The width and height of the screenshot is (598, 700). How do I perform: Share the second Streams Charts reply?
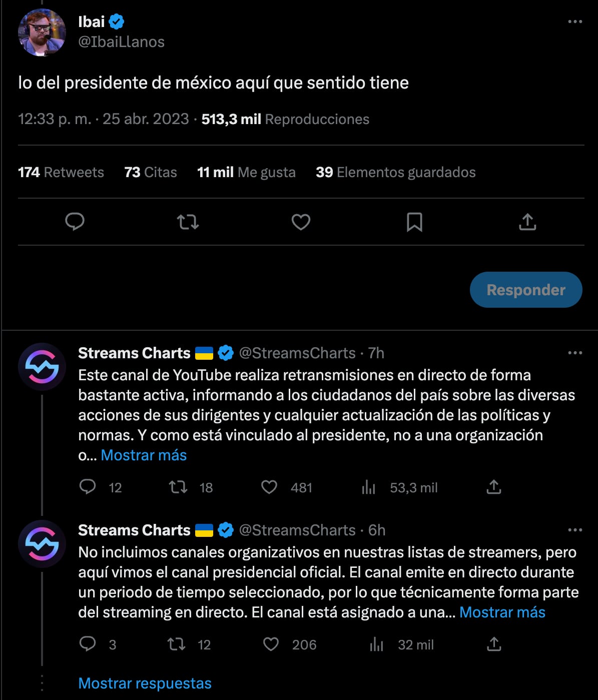point(493,644)
